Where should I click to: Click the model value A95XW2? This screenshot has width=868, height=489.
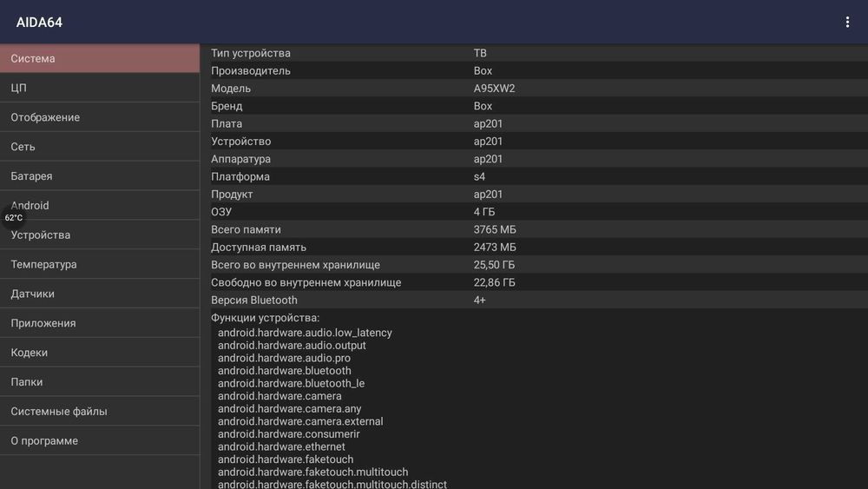[x=494, y=88]
